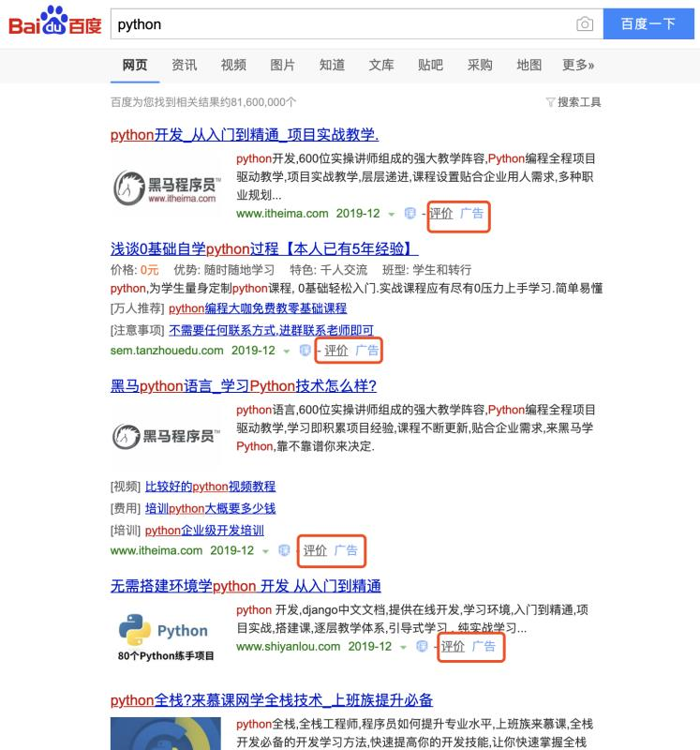Click 广告 label under python开发 result
This screenshot has width=700, height=750.
472,214
